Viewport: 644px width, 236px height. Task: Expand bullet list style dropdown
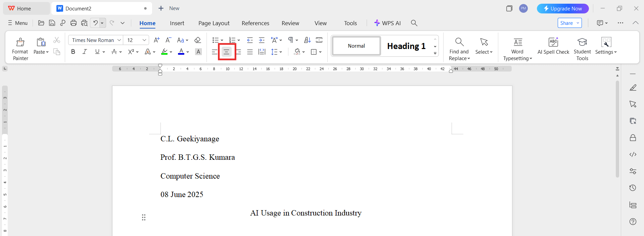coord(222,40)
